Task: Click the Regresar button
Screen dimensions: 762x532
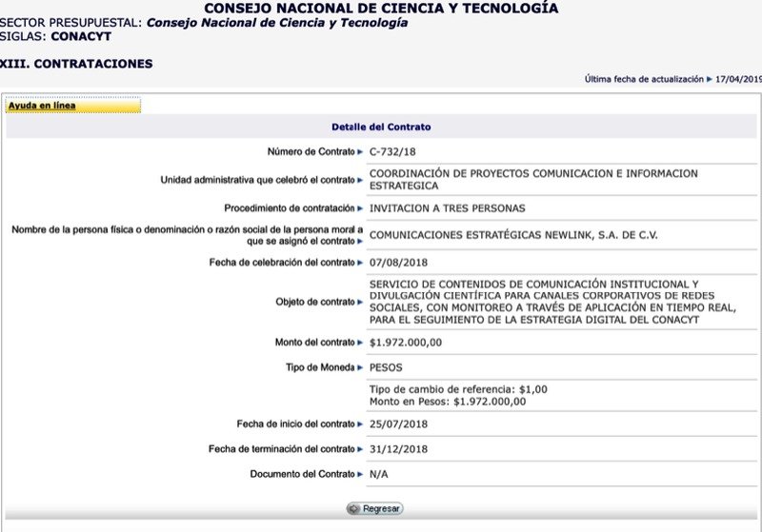Action: 374,509
